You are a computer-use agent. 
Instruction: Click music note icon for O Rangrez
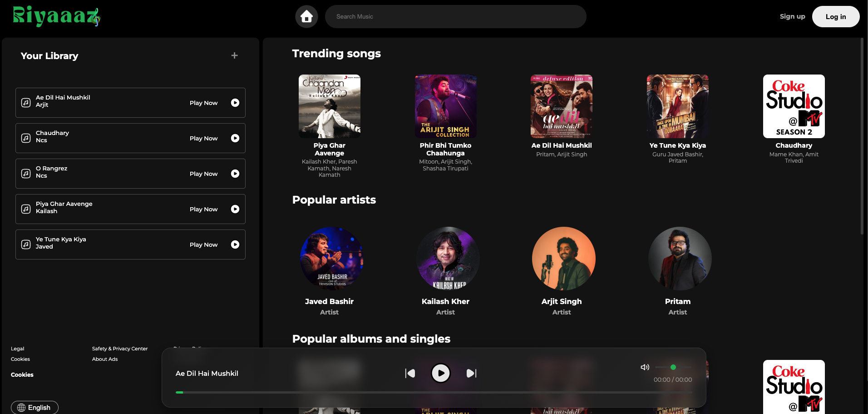coord(26,174)
